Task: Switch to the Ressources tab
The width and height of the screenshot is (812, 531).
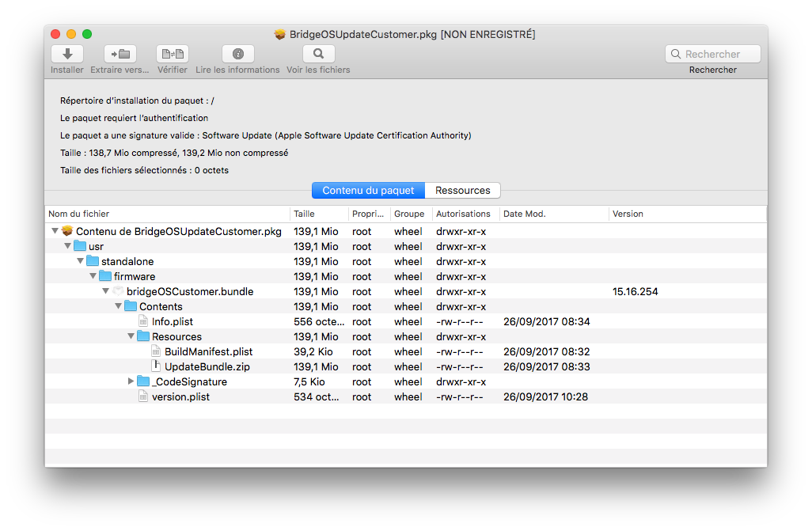Action: (x=462, y=191)
